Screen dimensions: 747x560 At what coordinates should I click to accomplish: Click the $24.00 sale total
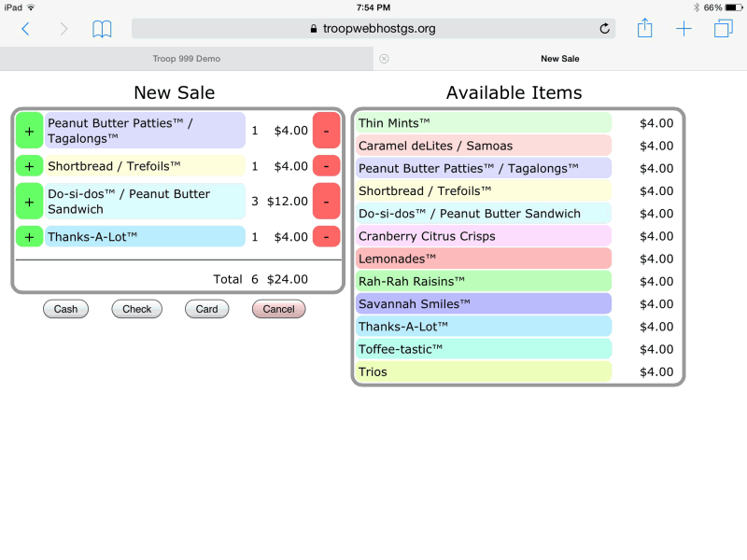[x=288, y=279]
